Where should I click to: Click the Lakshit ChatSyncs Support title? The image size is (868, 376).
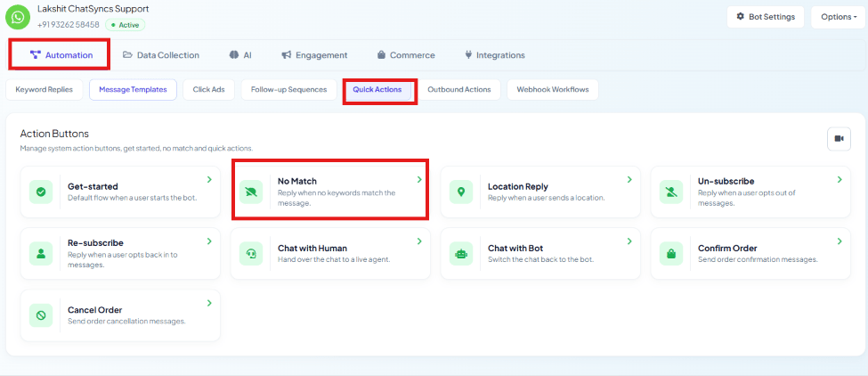pyautogui.click(x=93, y=9)
